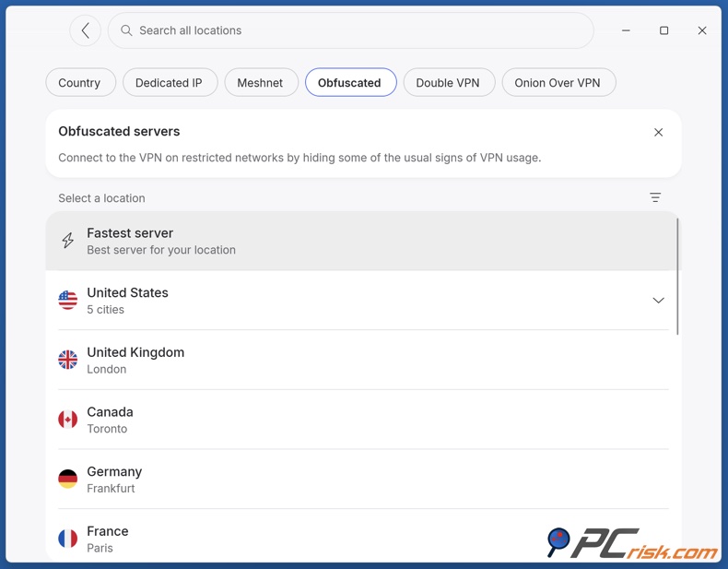The height and width of the screenshot is (569, 728).
Task: Click the United States flag icon
Action: [x=68, y=300]
